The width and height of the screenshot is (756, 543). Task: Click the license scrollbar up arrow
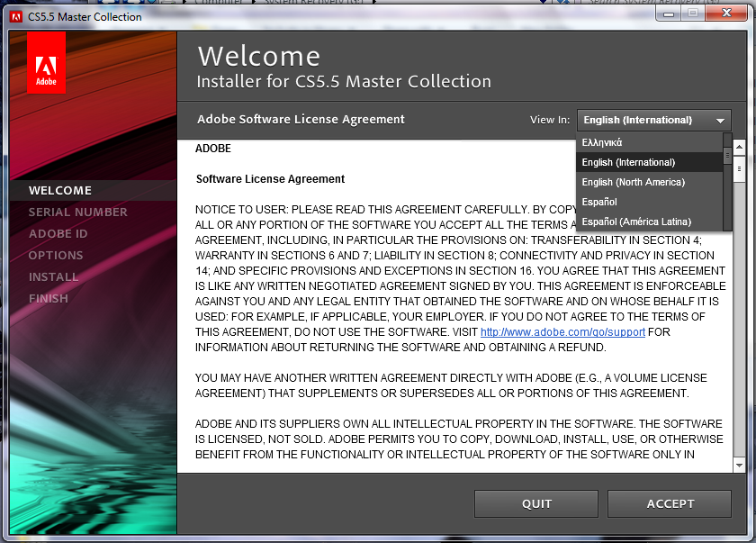point(739,146)
